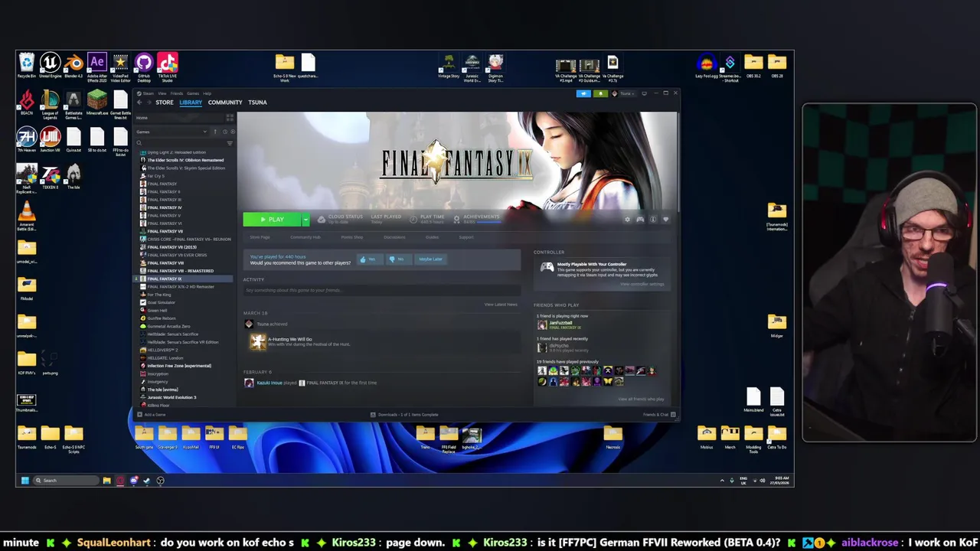Open Steam notifications bell button

600,93
